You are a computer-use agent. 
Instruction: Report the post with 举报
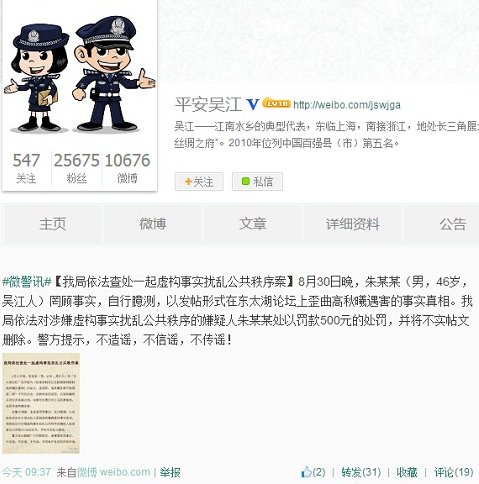tap(170, 472)
